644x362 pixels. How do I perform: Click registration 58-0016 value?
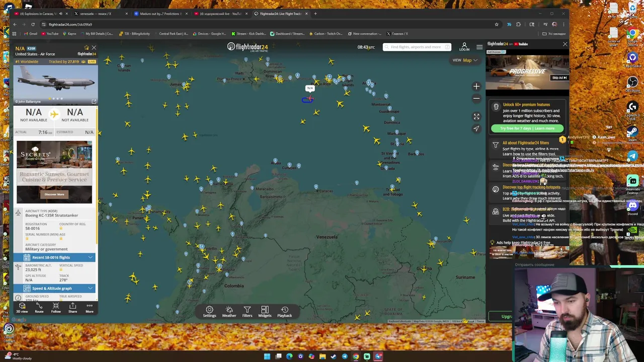tap(32, 228)
